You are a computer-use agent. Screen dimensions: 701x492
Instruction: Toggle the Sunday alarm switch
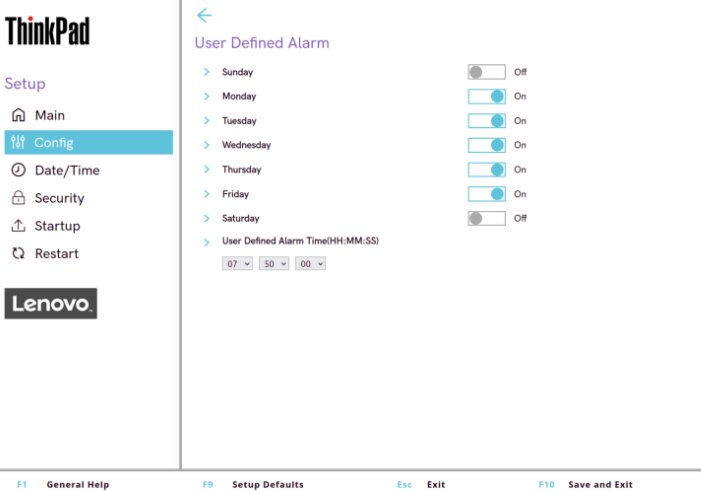[x=486, y=72]
